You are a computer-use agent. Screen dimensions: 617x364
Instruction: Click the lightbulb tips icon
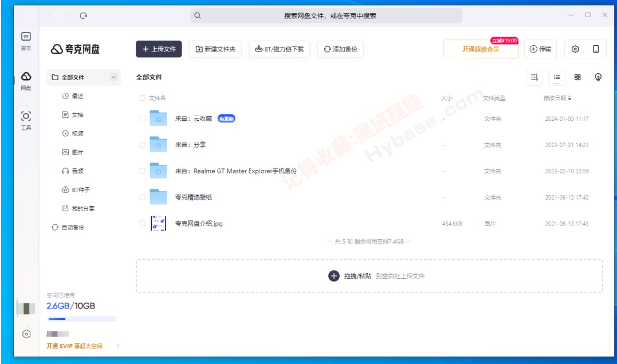(x=598, y=77)
